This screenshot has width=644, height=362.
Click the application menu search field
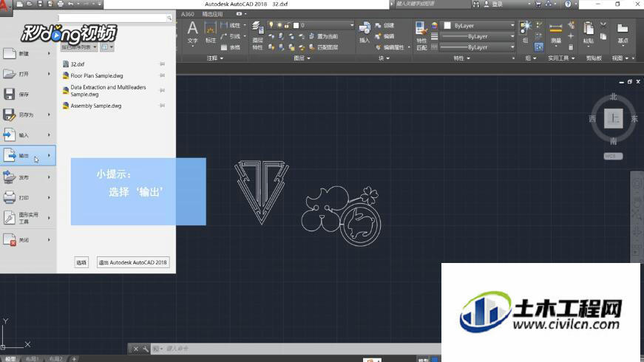(x=112, y=18)
